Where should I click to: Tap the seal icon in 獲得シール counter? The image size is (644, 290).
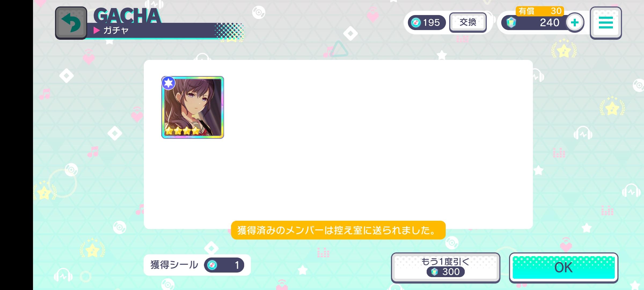(x=212, y=265)
